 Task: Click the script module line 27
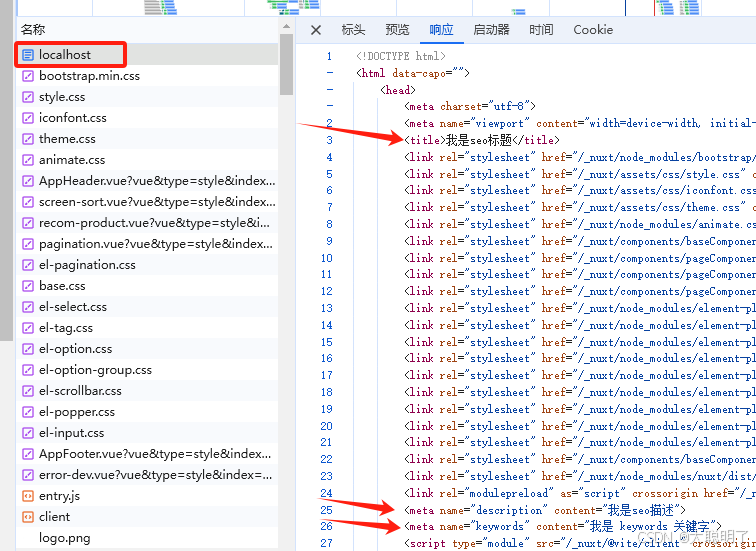pos(580,543)
